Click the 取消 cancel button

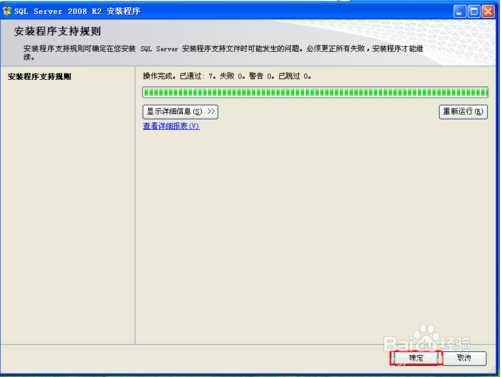pyautogui.click(x=464, y=358)
